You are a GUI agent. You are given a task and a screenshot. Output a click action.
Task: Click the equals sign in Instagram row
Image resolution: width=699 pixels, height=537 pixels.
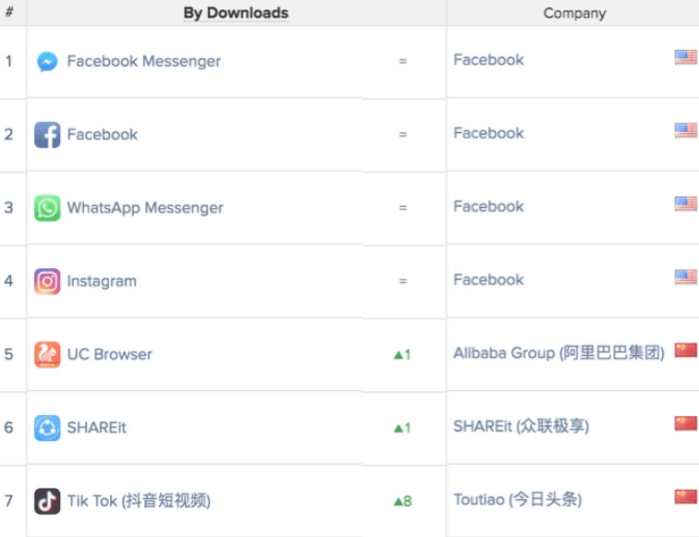(403, 281)
